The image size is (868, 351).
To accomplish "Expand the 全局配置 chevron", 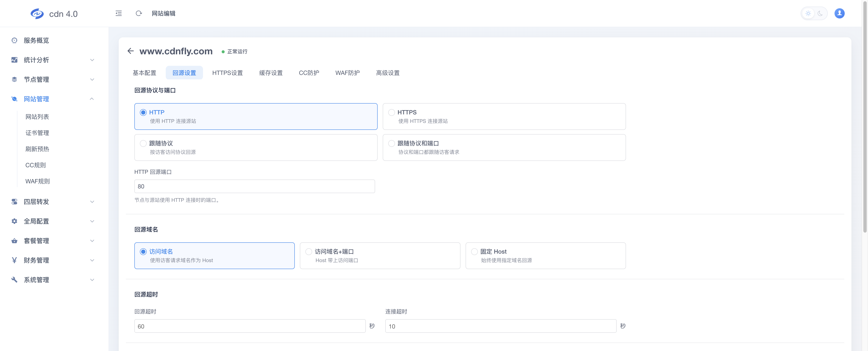I will (92, 221).
